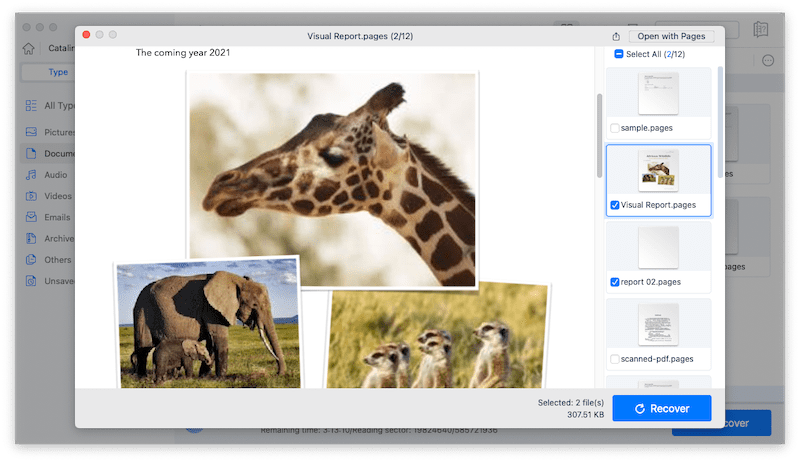
Task: Click the meerkats photo in document preview
Action: (437, 336)
